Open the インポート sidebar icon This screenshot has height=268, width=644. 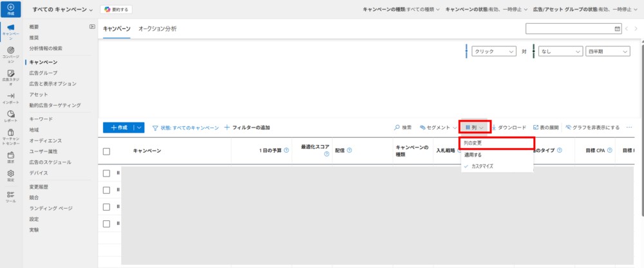coord(10,98)
